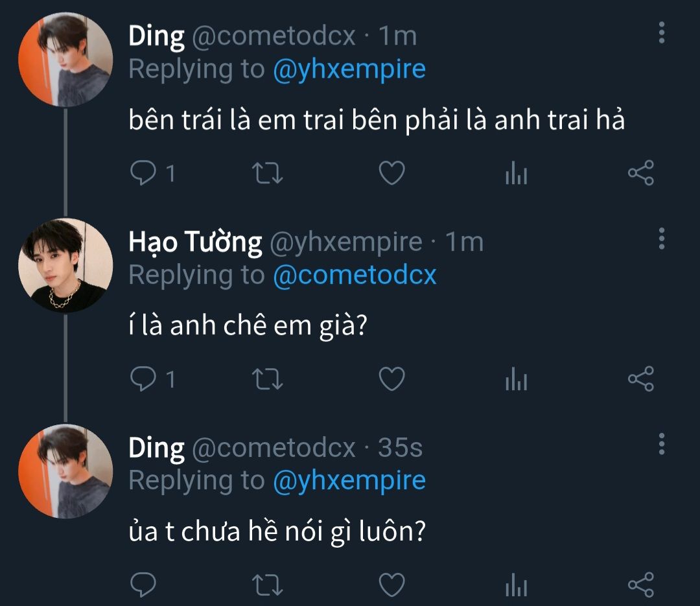Viewport: 700px width, 606px height.
Task: Reply to Ding's first tweet
Action: tap(141, 174)
